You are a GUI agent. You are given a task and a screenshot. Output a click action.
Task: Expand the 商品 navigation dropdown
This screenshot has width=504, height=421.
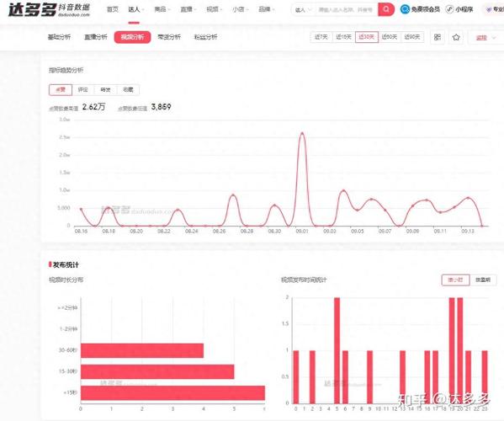point(162,9)
